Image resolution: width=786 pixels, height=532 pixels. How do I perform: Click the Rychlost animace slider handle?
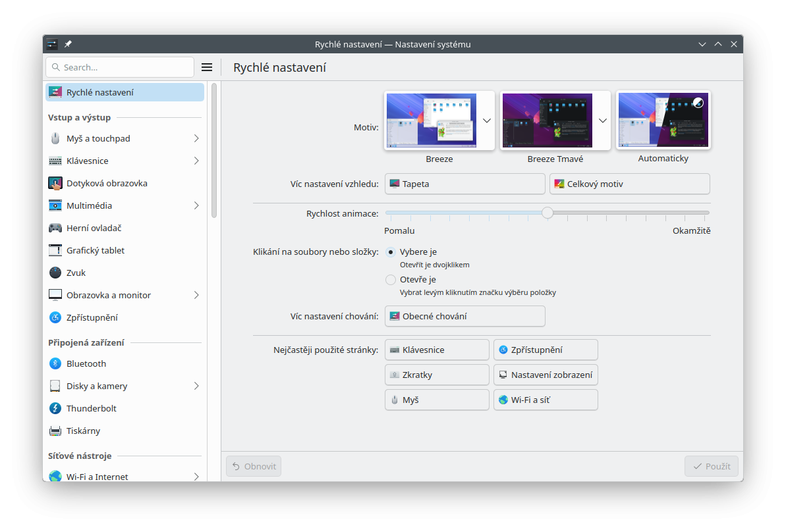click(x=547, y=213)
